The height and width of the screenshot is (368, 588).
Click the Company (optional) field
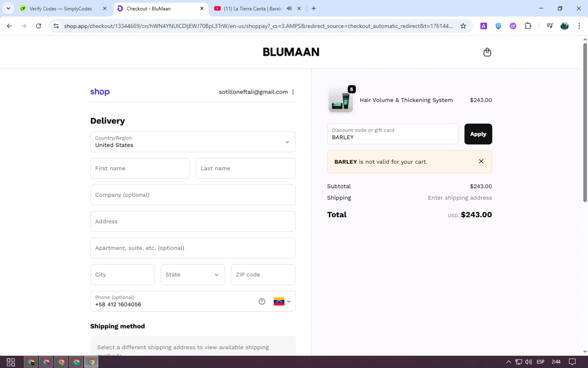pyautogui.click(x=193, y=195)
